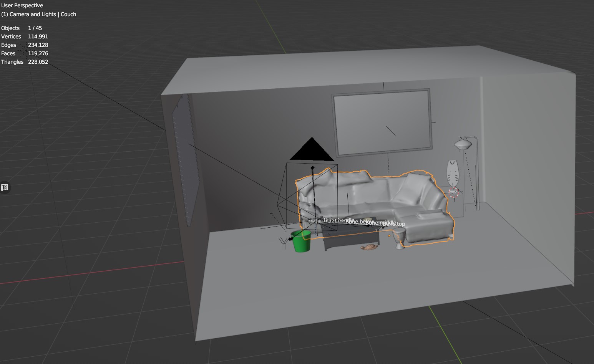Click the Objects 1 / 45 statistic
This screenshot has height=364, width=594.
(x=22, y=28)
